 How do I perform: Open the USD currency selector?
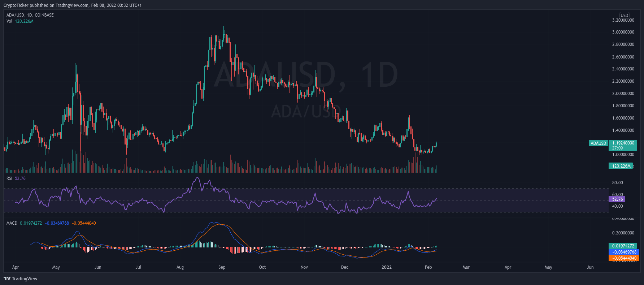click(624, 15)
